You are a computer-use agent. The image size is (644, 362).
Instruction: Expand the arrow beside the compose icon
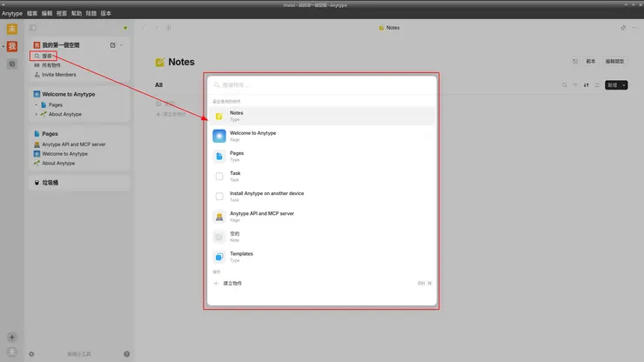point(121,45)
